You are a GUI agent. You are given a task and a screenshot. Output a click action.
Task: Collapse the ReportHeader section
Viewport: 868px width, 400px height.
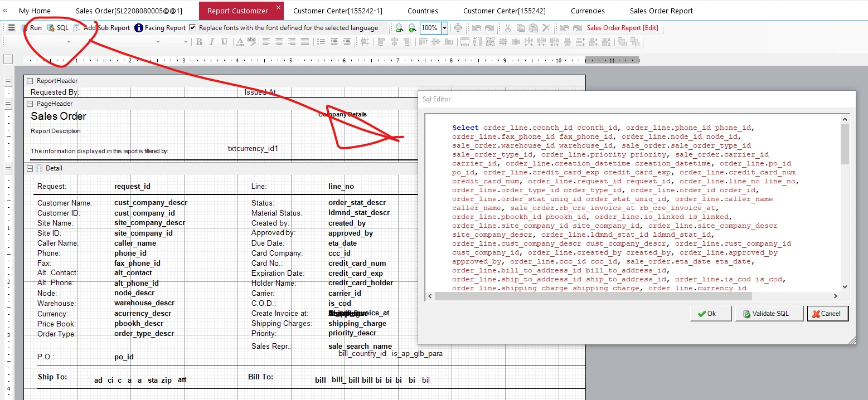coord(30,81)
